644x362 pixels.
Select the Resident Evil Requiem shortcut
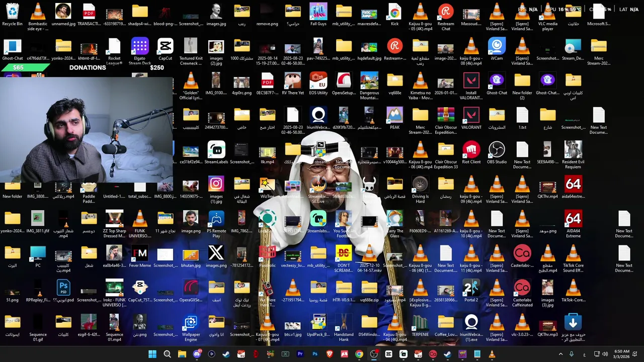point(573,156)
